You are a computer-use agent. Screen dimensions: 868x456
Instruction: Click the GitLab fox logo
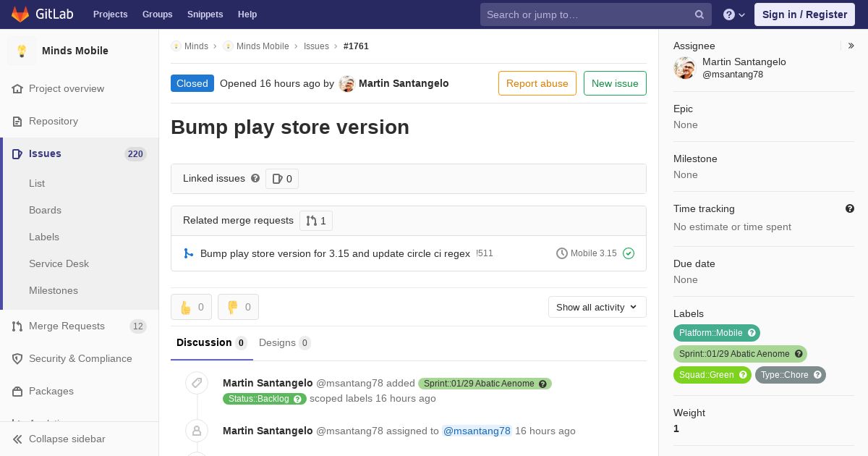[x=20, y=14]
